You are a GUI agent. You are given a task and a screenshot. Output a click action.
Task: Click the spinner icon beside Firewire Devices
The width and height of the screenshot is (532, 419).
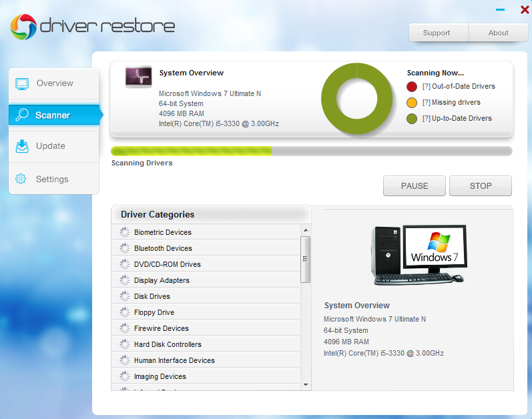125,328
